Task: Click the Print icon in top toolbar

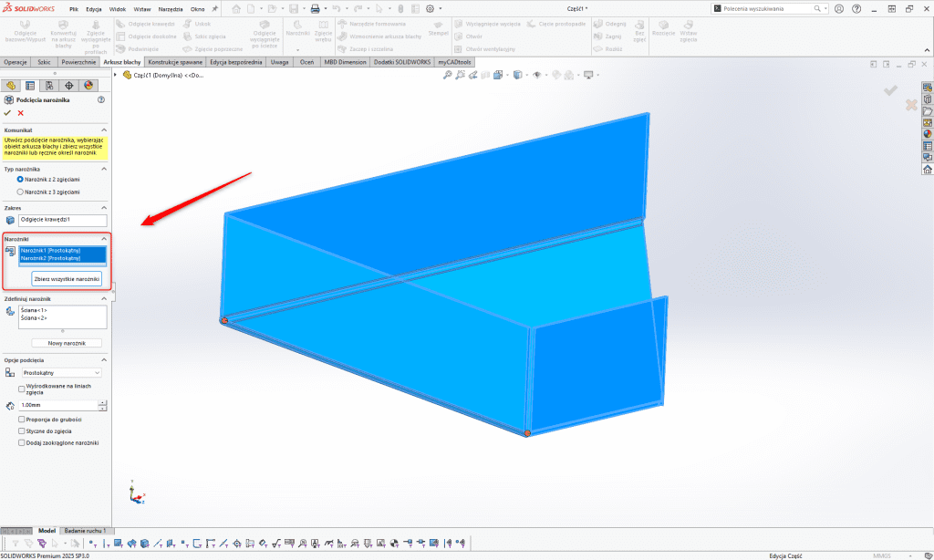Action: [x=315, y=8]
